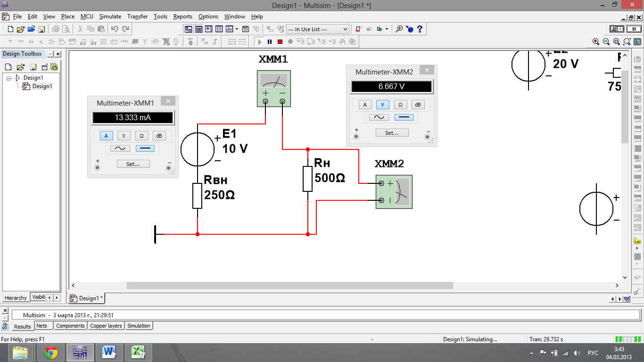The height and width of the screenshot is (362, 644).
Task: Click Set... button on Multimeter-XMM2
Action: [392, 133]
